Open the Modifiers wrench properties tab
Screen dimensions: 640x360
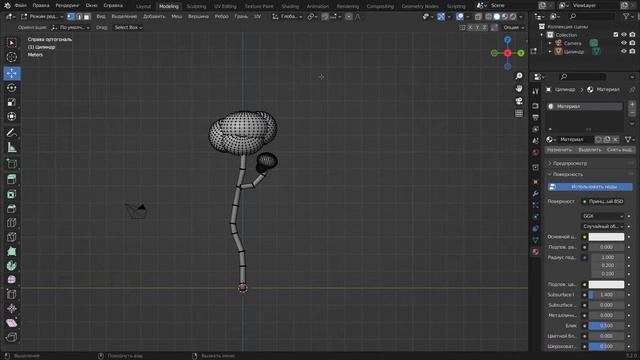click(x=536, y=193)
